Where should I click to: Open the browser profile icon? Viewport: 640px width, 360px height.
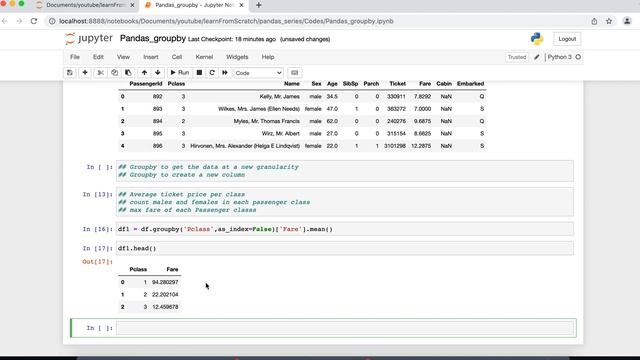[x=627, y=21]
